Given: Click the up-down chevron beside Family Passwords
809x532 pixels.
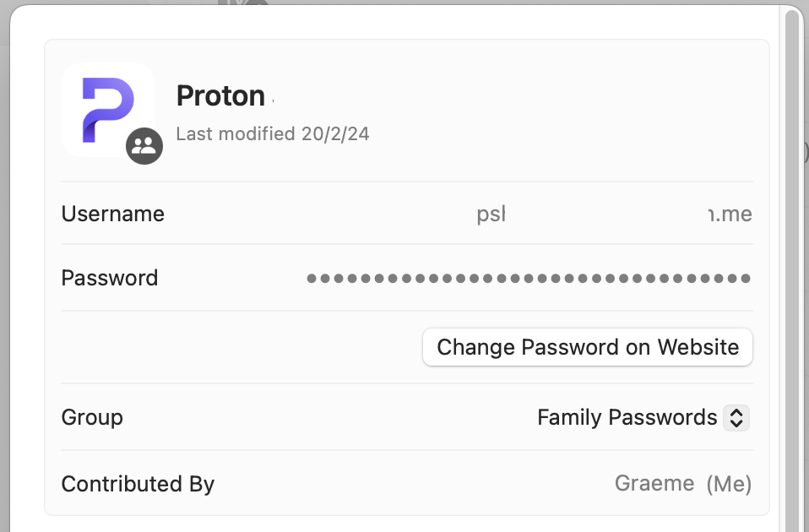Looking at the screenshot, I should coord(736,417).
